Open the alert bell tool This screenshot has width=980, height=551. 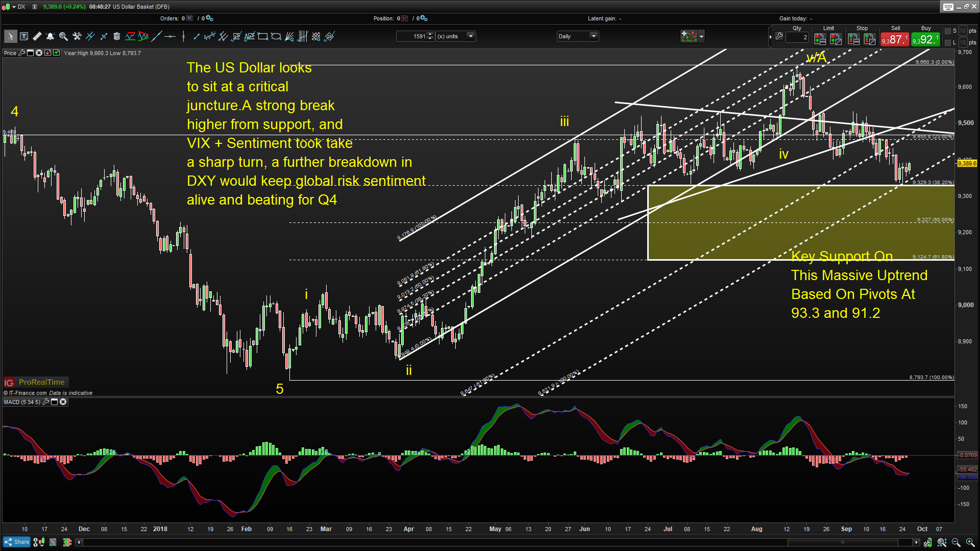click(50, 36)
